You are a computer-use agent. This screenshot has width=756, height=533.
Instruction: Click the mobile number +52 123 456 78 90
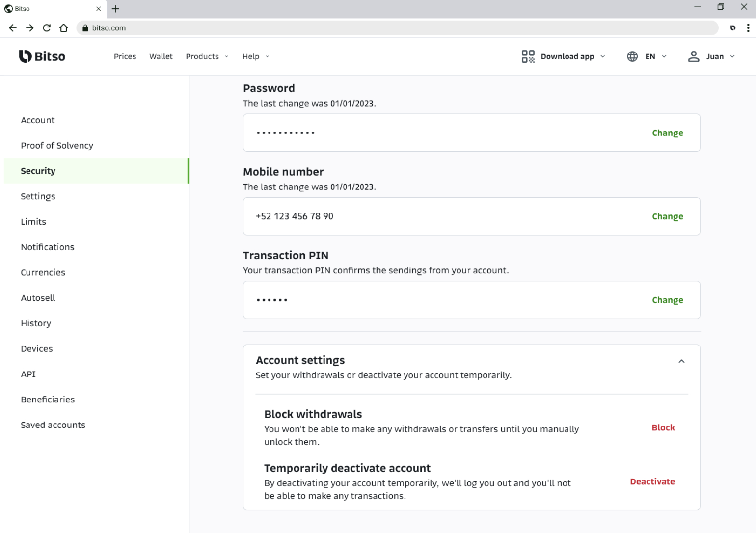tap(295, 216)
